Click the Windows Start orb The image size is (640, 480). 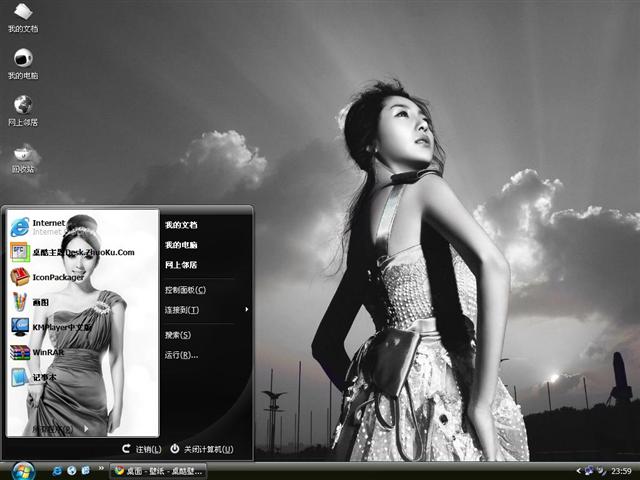[x=22, y=471]
